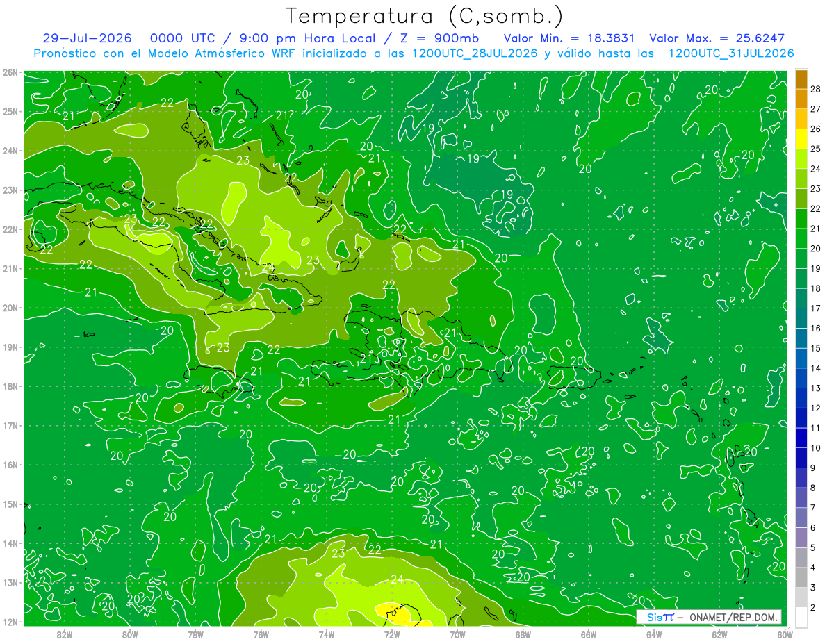Click colorbar label "28"
The width and height of the screenshot is (834, 644).
[816, 88]
